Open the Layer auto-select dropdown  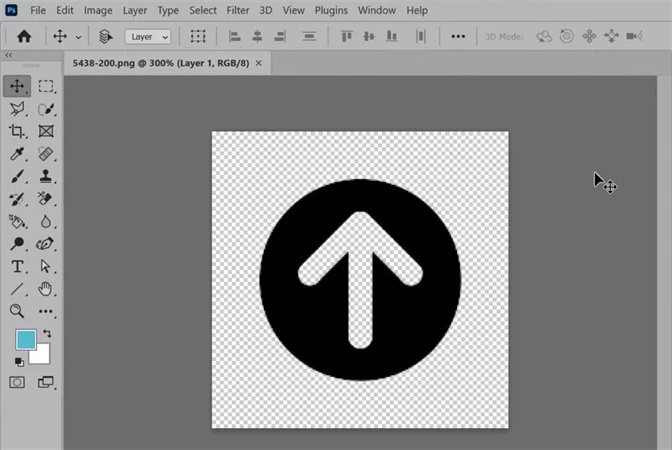pos(148,36)
